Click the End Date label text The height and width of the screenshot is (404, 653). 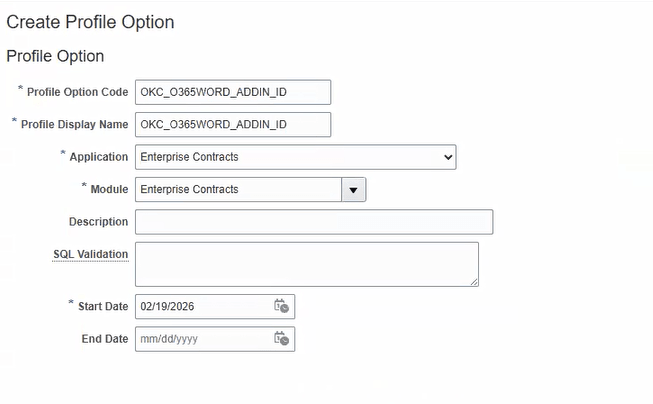click(x=105, y=339)
